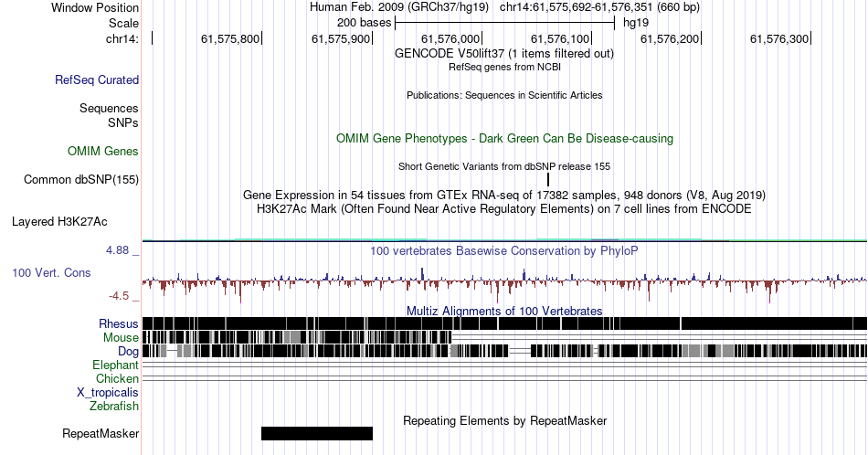The image size is (868, 455).
Task: Click the hg19 label beside scale bar
Action: point(636,23)
